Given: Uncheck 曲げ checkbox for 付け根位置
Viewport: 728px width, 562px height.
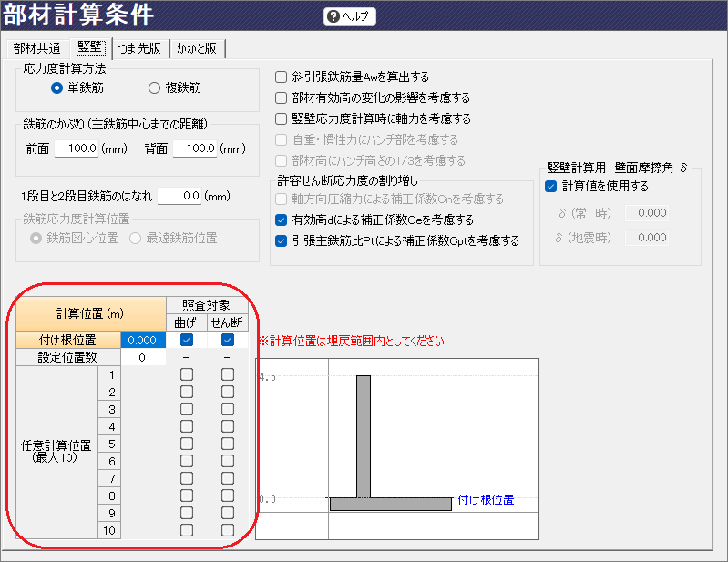Looking at the screenshot, I should 187,341.
